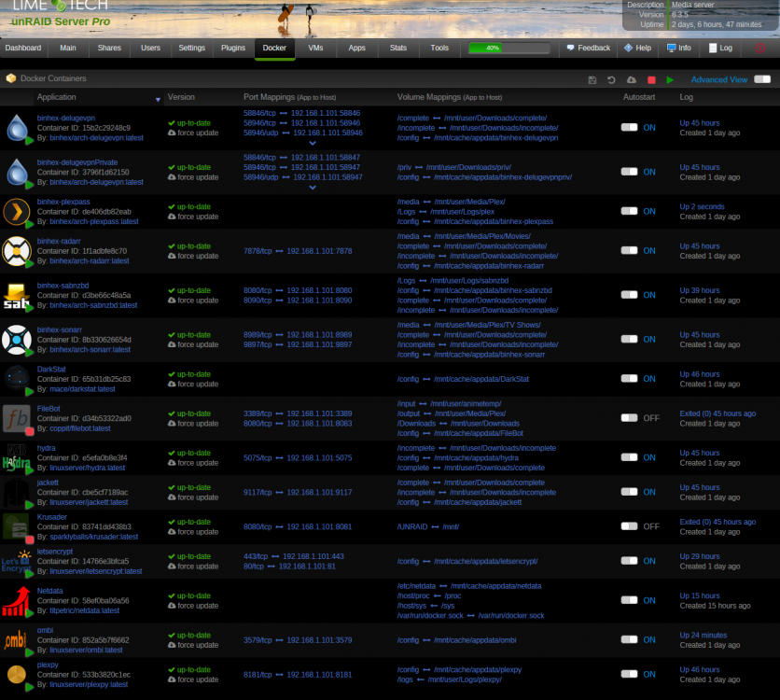Viewport: 780px width, 700px height.
Task: Click the Netdata red chart icon
Action: click(x=17, y=601)
